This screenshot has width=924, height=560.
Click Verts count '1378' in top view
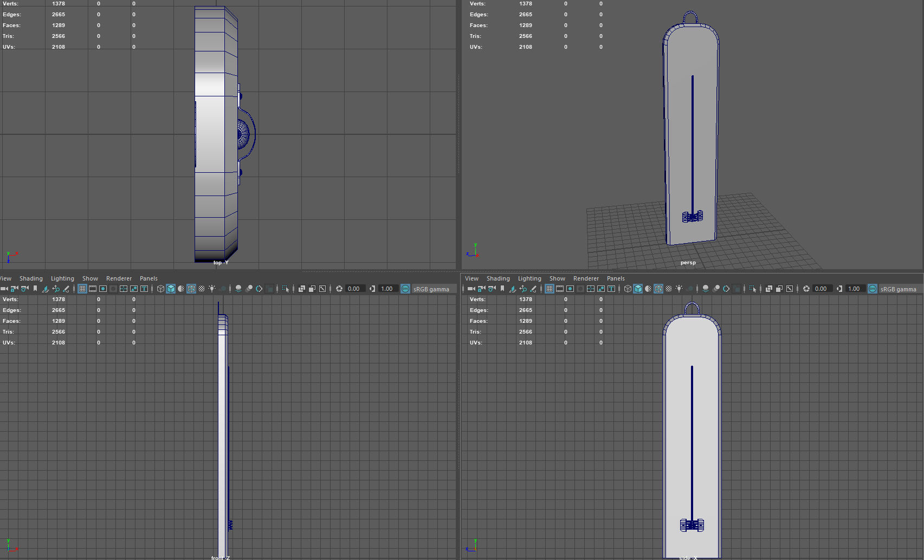coord(59,4)
